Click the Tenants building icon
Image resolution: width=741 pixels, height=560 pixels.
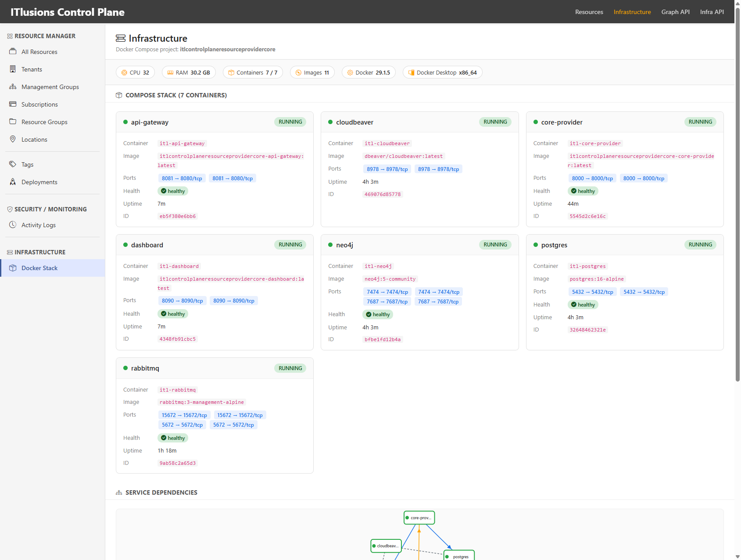13,69
